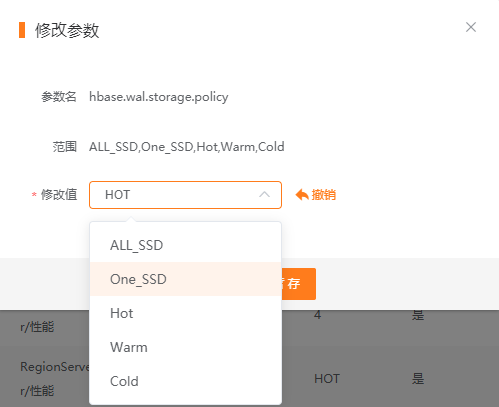The width and height of the screenshot is (499, 407).
Task: Click the value 4 in background table
Action: point(317,315)
